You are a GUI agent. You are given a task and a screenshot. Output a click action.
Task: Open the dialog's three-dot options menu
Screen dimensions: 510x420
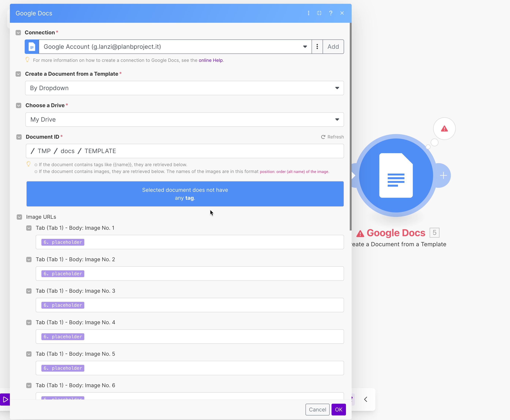pos(308,13)
